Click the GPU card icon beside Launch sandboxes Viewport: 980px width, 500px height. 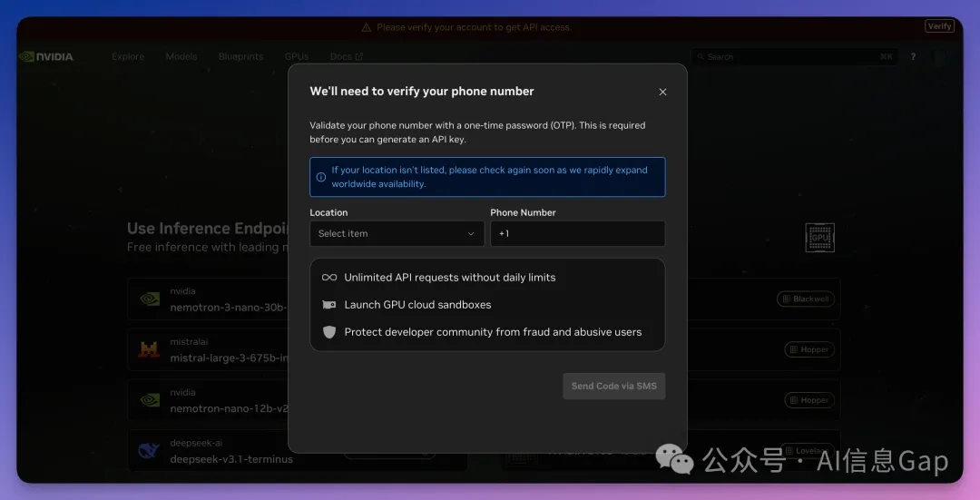[328, 305]
